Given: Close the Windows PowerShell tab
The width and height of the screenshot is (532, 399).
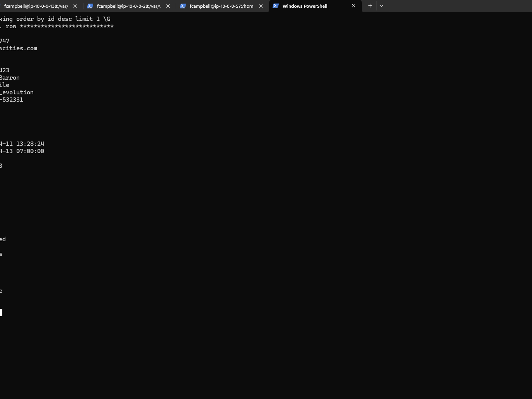Looking at the screenshot, I should 354,6.
